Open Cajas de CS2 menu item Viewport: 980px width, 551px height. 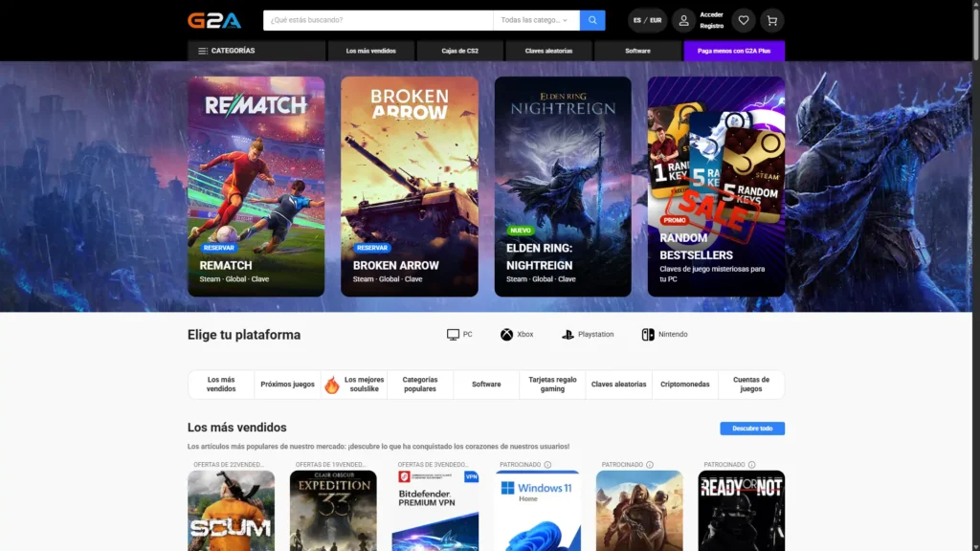point(459,51)
